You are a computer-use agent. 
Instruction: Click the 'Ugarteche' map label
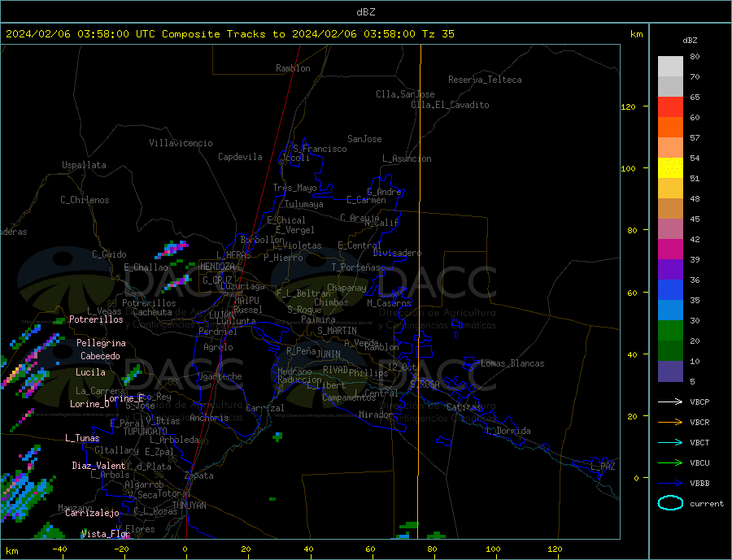click(x=220, y=376)
